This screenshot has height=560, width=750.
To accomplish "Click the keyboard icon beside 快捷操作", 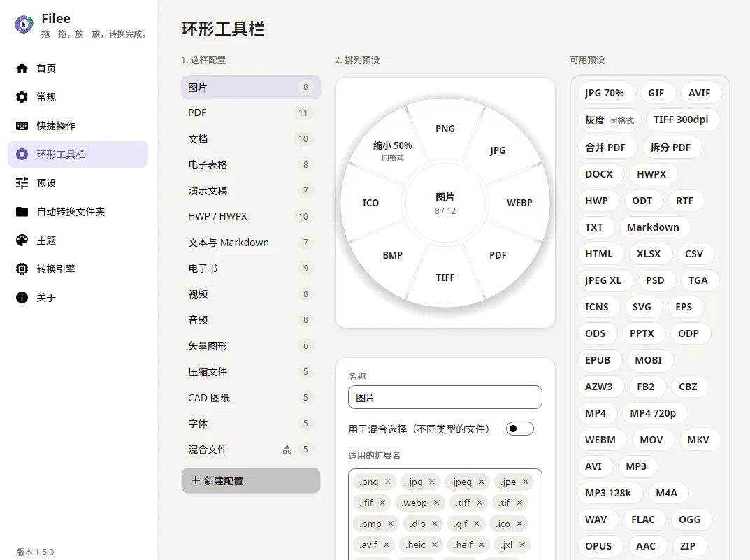I will pos(22,125).
